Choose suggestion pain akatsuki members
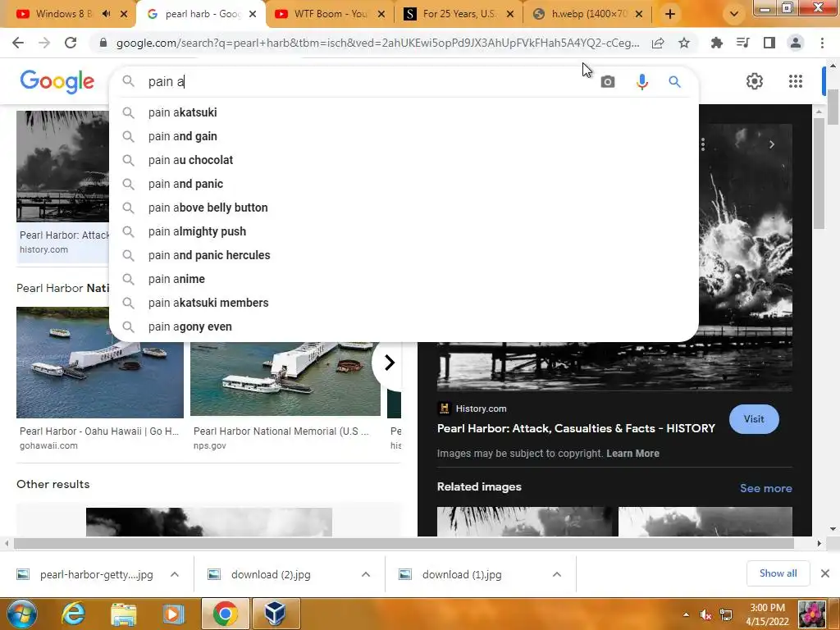 click(404, 303)
